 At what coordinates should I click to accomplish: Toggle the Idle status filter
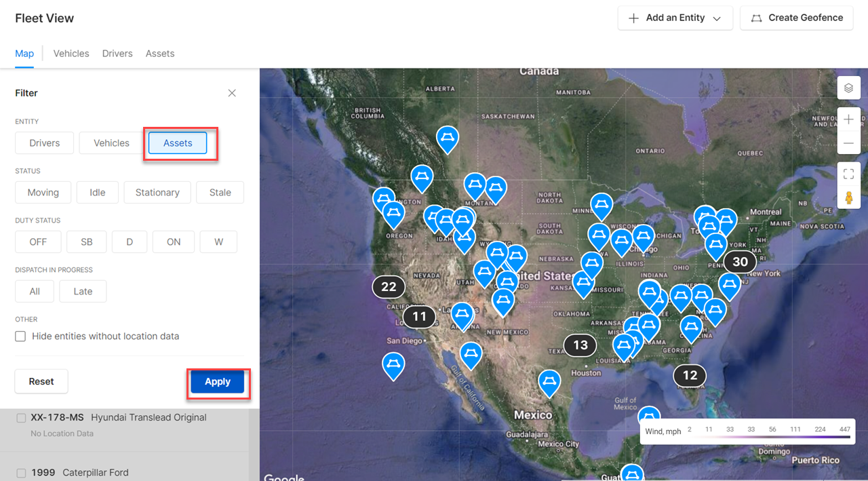(98, 193)
